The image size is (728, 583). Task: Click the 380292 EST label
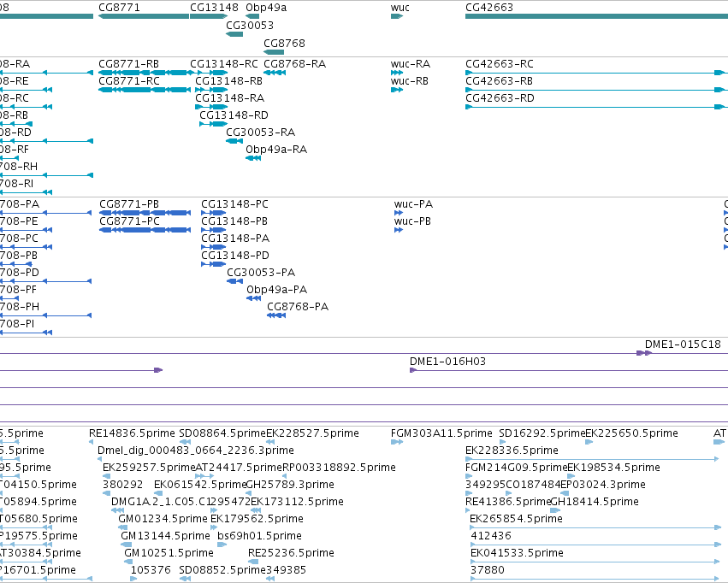click(x=122, y=485)
